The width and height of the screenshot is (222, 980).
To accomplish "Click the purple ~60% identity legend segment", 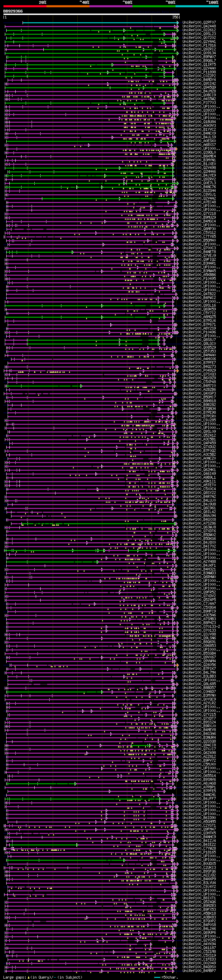I will 111,6.
